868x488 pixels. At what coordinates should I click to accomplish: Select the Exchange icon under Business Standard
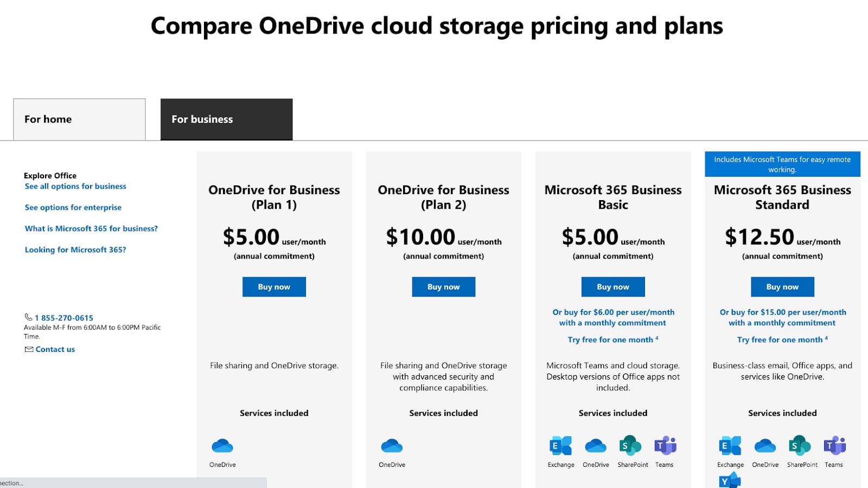[730, 446]
